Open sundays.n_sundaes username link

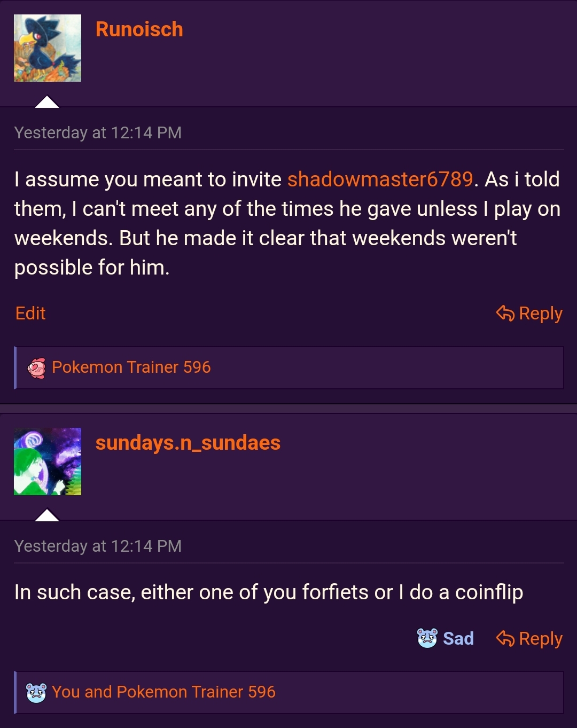(x=188, y=443)
